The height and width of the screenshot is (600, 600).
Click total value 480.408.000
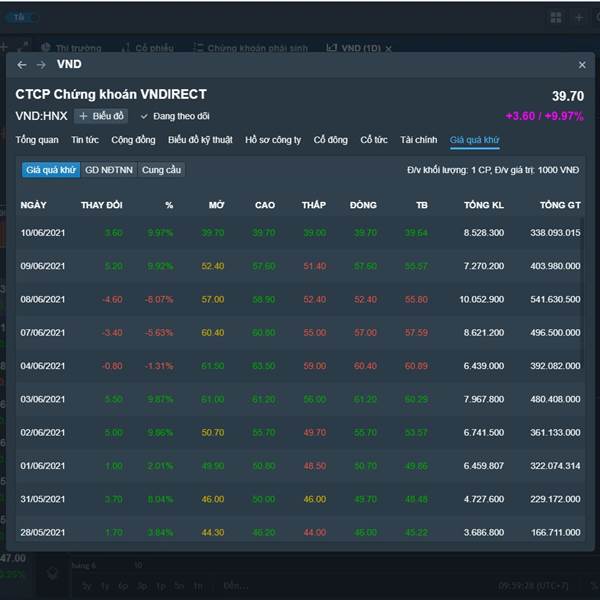click(555, 399)
